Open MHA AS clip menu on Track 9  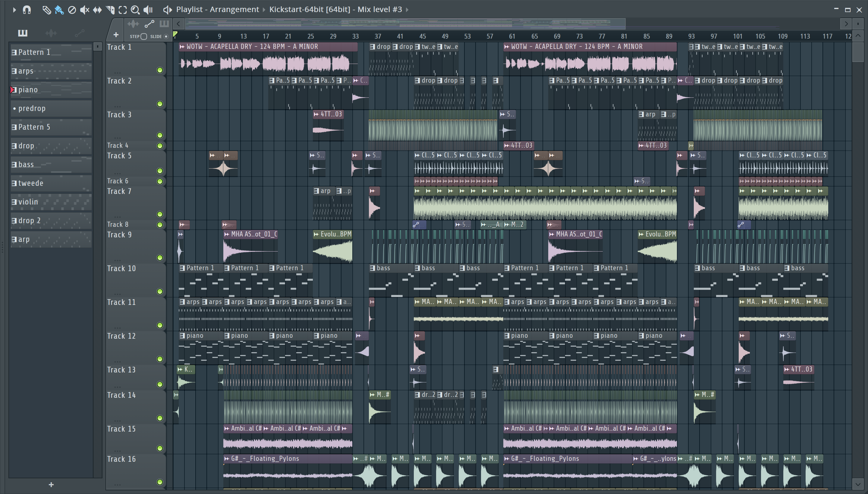(x=227, y=234)
